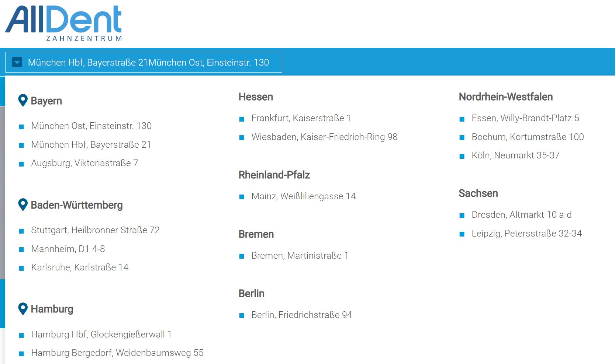Image resolution: width=615 pixels, height=364 pixels.
Task: Choose Hamburg Hbf, Glockengießerwall 1
Action: tap(101, 335)
